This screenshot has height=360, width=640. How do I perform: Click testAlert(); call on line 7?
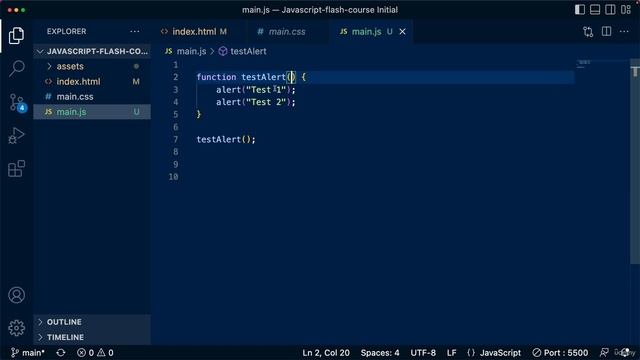click(226, 139)
